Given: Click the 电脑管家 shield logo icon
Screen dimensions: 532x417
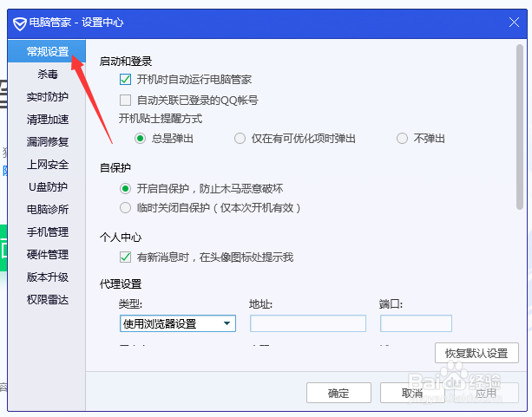Looking at the screenshot, I should 20,23.
